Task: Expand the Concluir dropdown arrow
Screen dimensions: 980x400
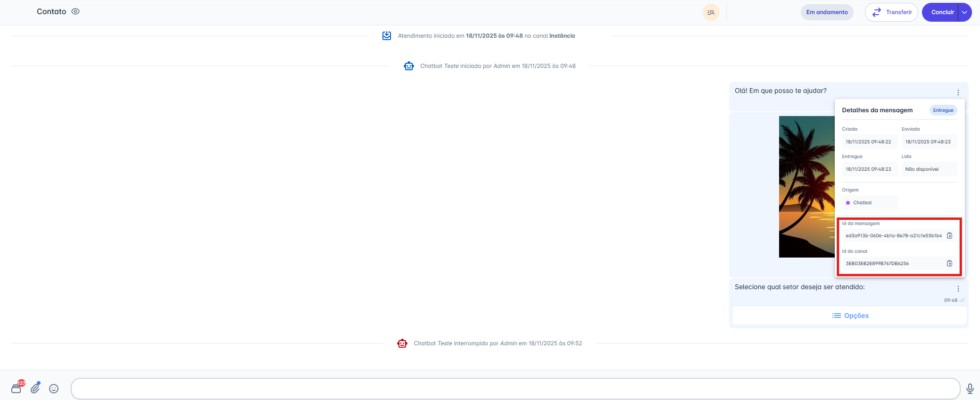Action: 965,12
